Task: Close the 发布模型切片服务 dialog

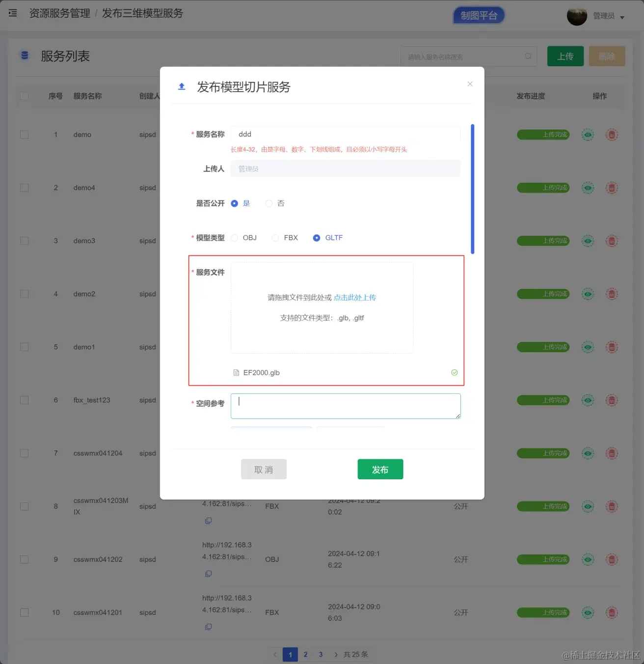Action: (470, 84)
